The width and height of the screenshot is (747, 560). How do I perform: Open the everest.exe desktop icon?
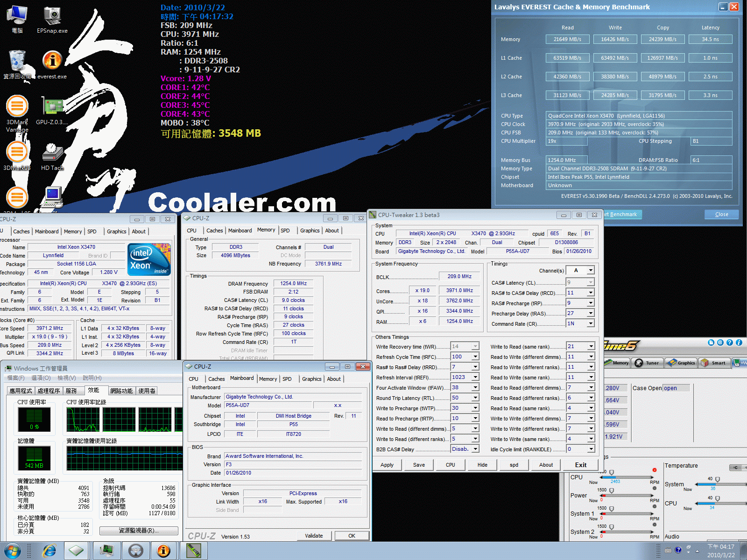click(x=52, y=65)
